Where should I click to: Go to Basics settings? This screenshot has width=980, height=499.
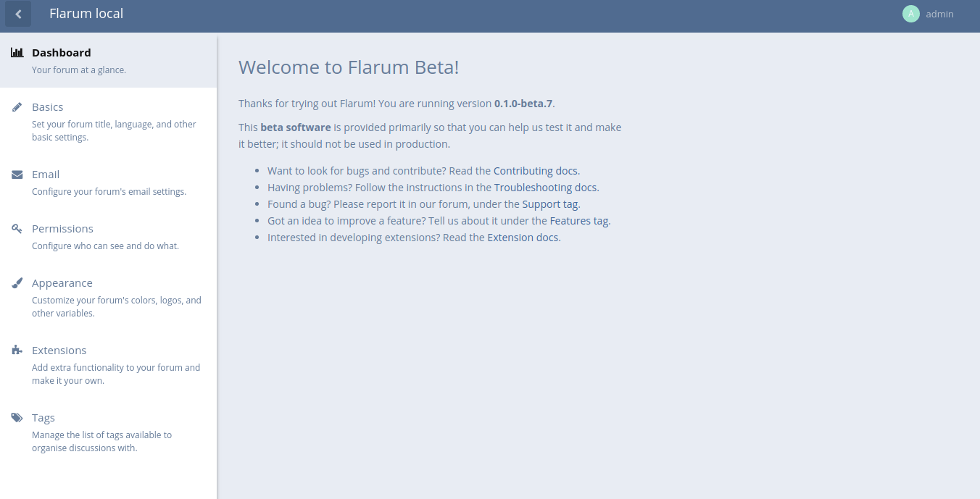pyautogui.click(x=109, y=122)
